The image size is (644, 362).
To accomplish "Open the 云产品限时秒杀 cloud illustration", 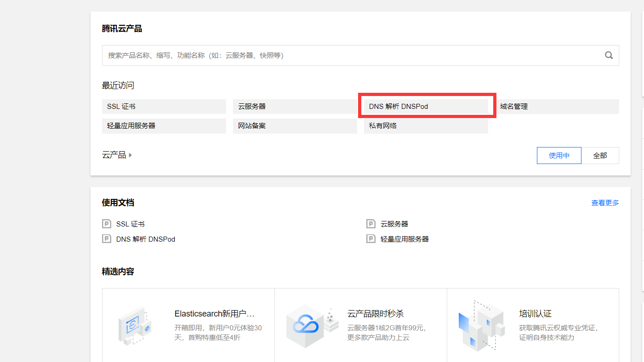I will [313, 326].
